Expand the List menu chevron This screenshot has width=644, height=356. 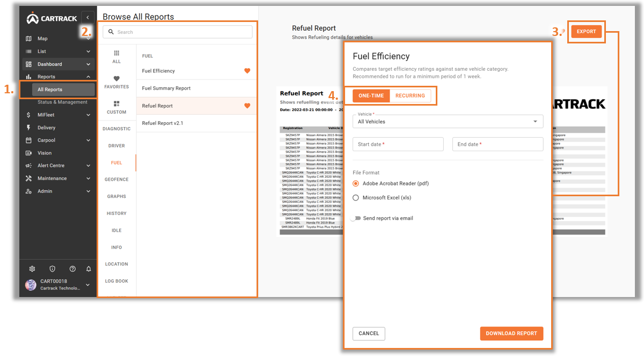click(89, 51)
